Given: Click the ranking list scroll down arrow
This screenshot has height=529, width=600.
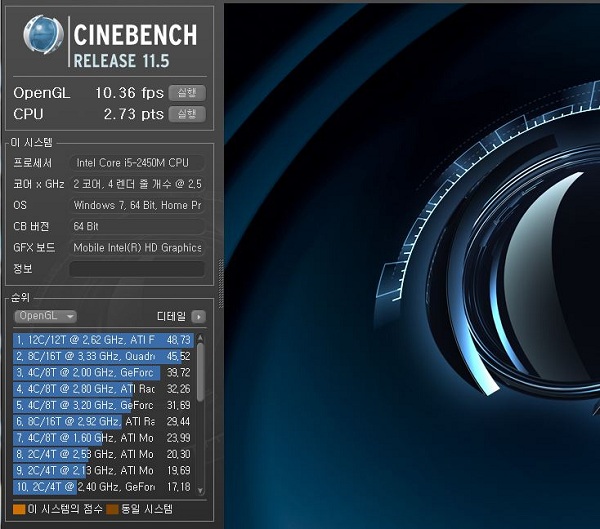Looking at the screenshot, I should click(200, 490).
